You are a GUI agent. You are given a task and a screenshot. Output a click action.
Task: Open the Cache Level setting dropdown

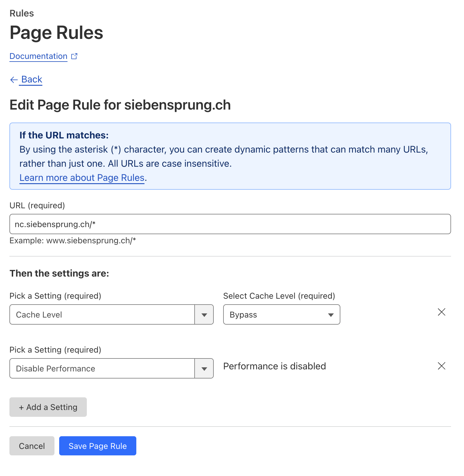(103, 314)
